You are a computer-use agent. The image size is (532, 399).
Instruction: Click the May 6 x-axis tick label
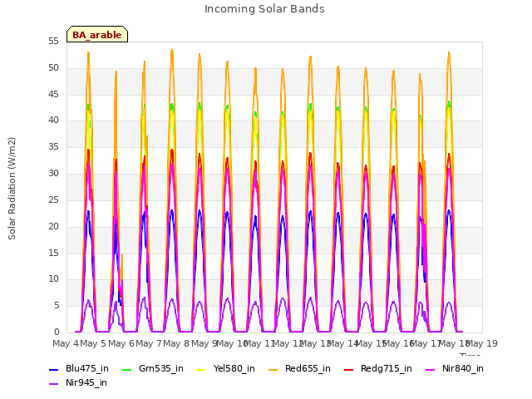click(x=121, y=343)
